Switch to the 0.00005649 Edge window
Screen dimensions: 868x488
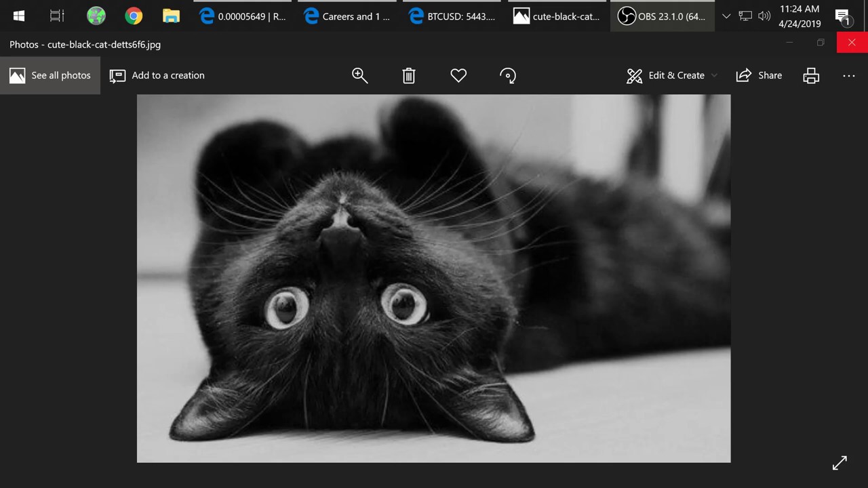(x=243, y=16)
